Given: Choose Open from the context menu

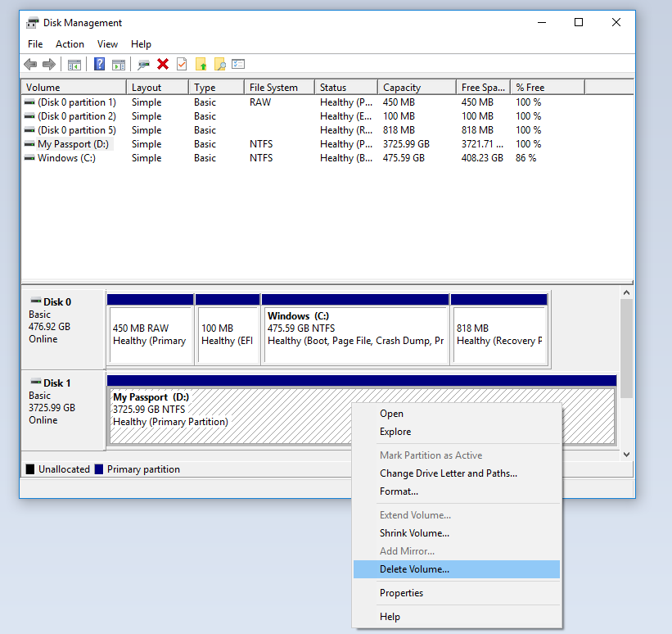Looking at the screenshot, I should [457, 414].
